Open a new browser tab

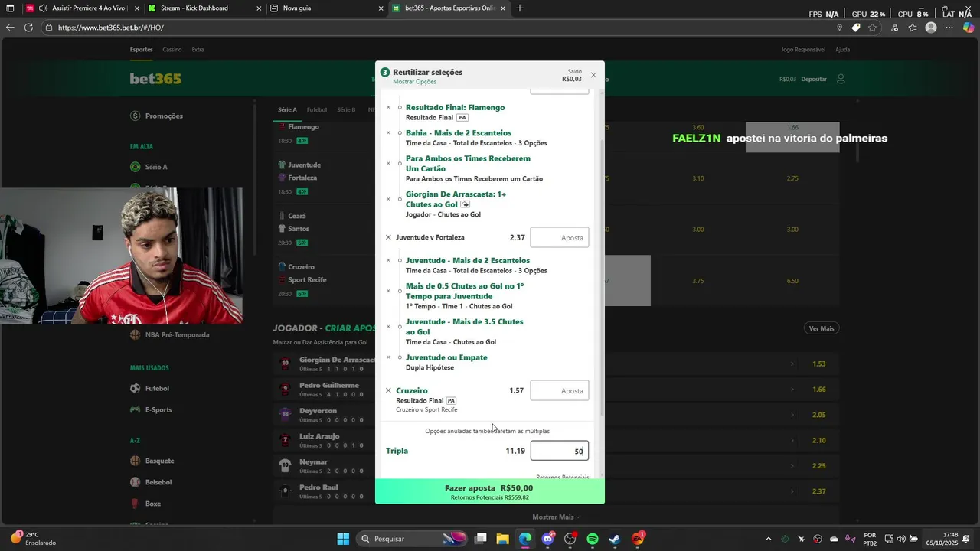click(520, 8)
